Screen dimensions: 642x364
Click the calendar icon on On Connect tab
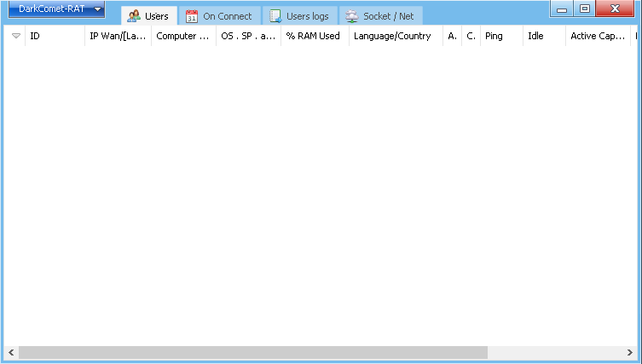[x=192, y=16]
